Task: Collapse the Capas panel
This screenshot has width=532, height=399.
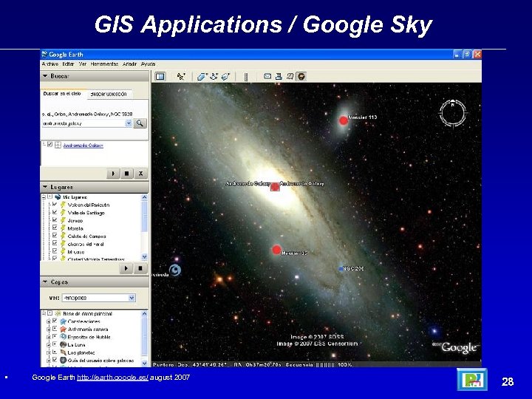Action: 45,282
